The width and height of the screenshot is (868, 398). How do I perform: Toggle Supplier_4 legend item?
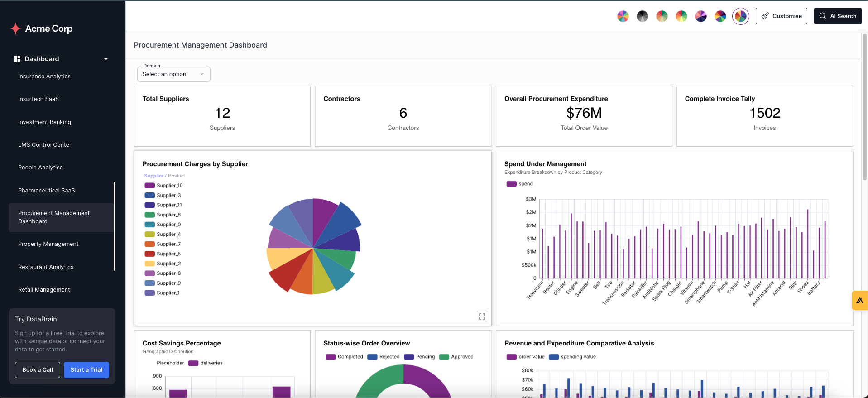(163, 235)
